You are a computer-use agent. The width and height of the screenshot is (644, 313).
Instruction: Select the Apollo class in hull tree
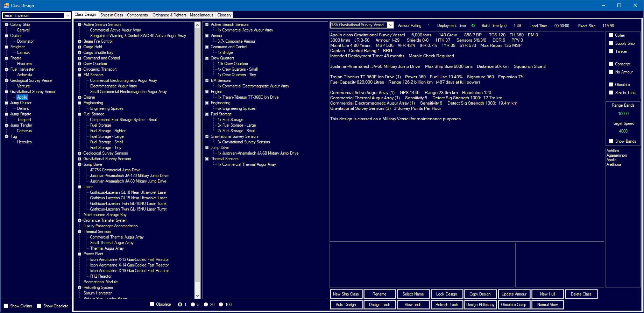coord(22,97)
